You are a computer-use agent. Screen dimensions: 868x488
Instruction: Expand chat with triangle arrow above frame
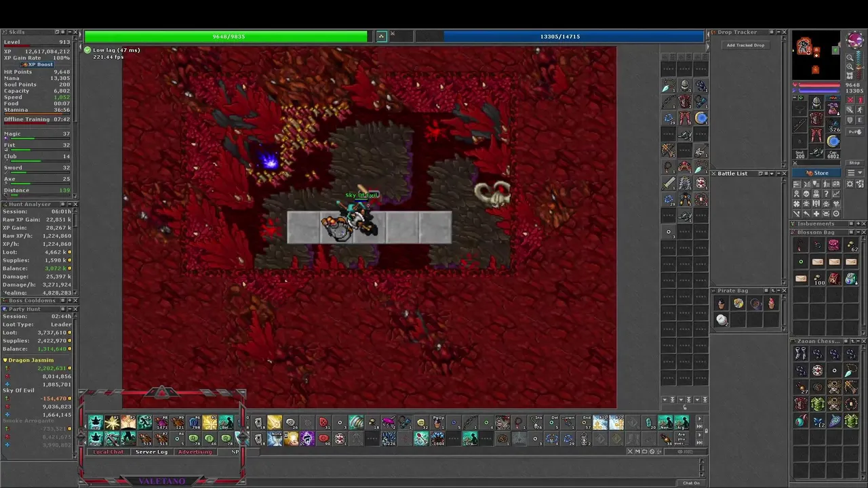pos(161,392)
